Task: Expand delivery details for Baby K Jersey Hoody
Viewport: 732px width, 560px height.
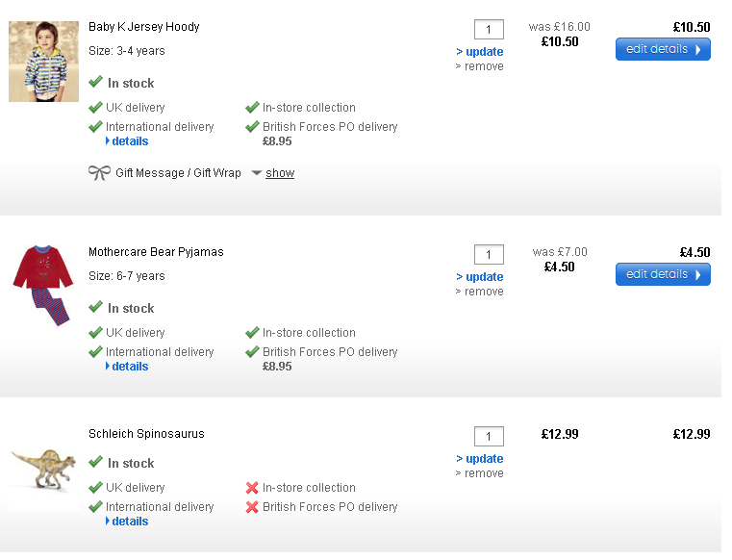Action: click(129, 141)
